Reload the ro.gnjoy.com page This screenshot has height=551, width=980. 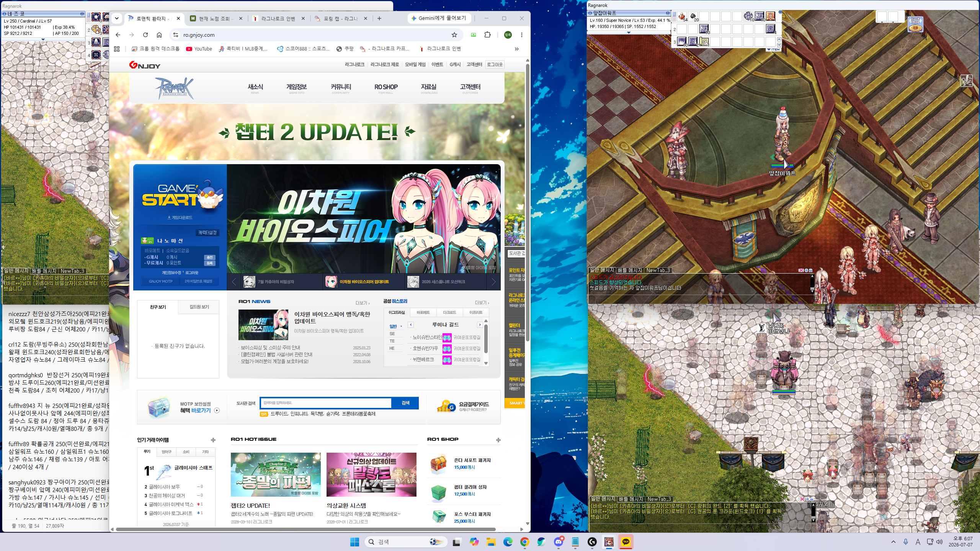point(145,35)
